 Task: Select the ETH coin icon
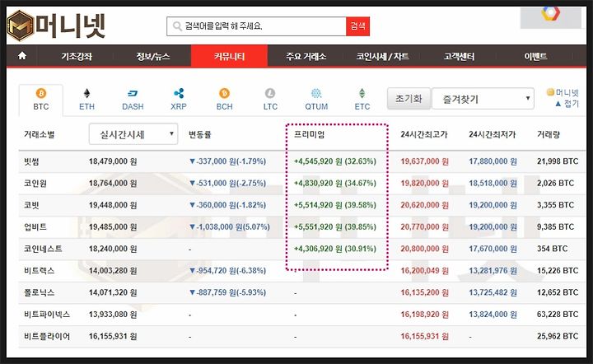click(x=86, y=93)
